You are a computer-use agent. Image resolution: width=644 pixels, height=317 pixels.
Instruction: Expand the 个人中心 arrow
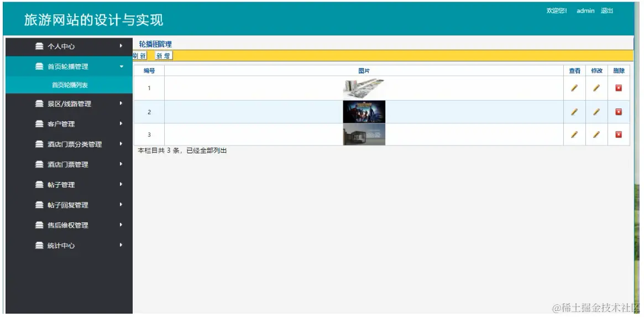[121, 45]
